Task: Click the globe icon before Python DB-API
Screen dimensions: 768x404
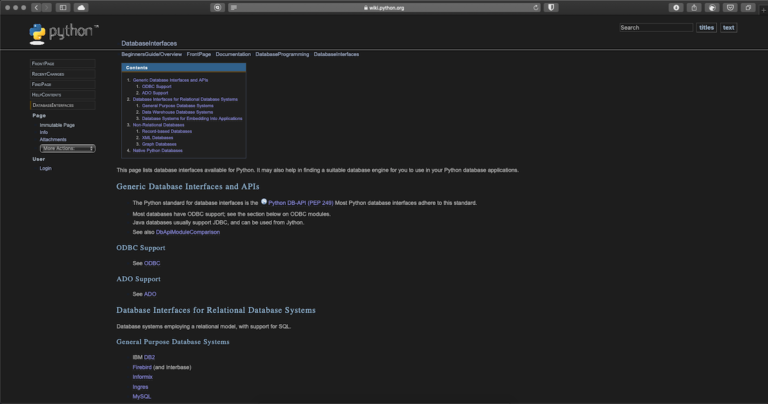Action: (264, 201)
